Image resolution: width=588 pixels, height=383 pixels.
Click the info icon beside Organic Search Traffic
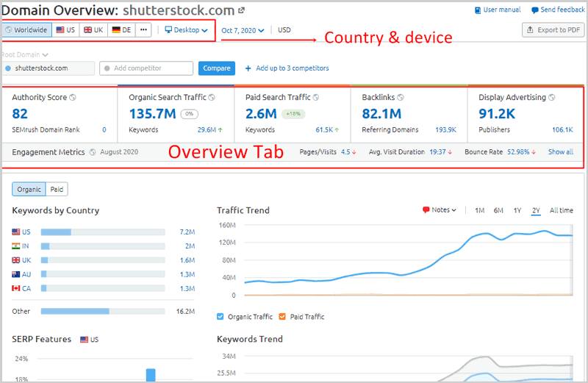(212, 97)
